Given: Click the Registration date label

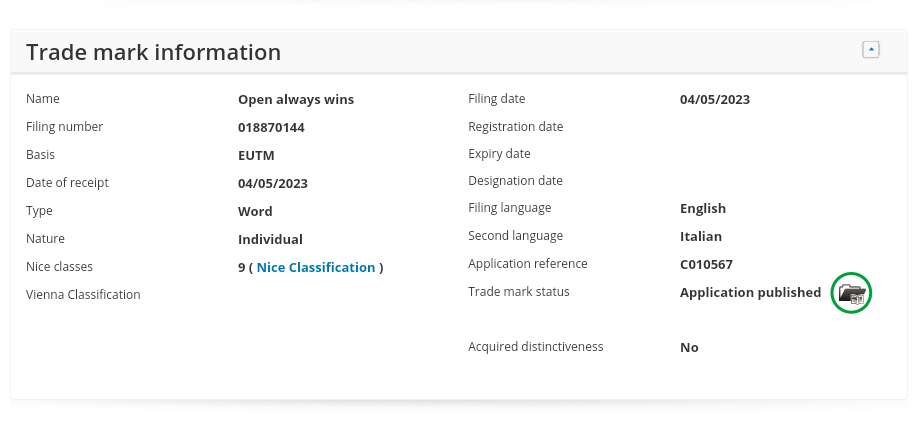Looking at the screenshot, I should pyautogui.click(x=515, y=127).
